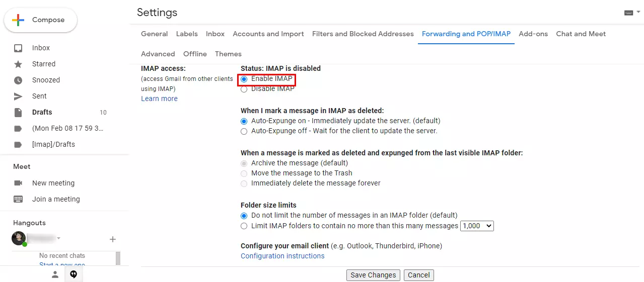Click the New meeting text
The height and width of the screenshot is (282, 644).
click(53, 183)
